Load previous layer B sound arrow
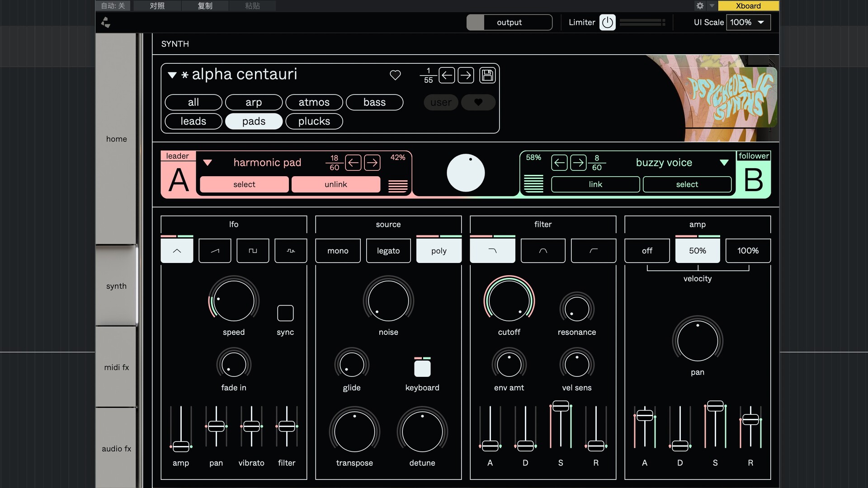The image size is (868, 488). [559, 163]
